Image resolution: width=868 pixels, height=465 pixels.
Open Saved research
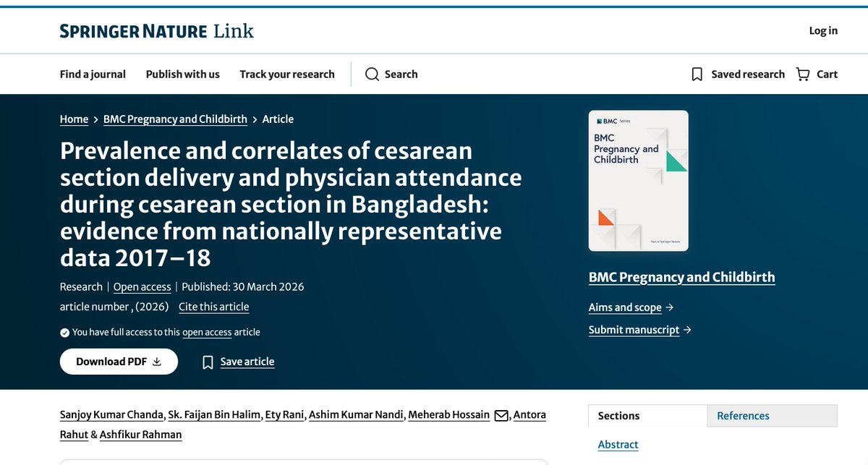click(748, 74)
